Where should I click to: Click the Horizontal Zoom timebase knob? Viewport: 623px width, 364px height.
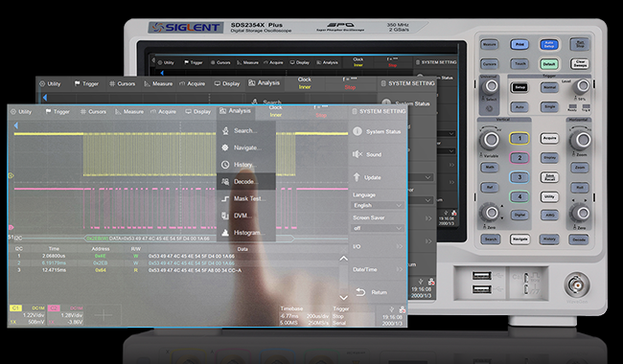click(582, 139)
